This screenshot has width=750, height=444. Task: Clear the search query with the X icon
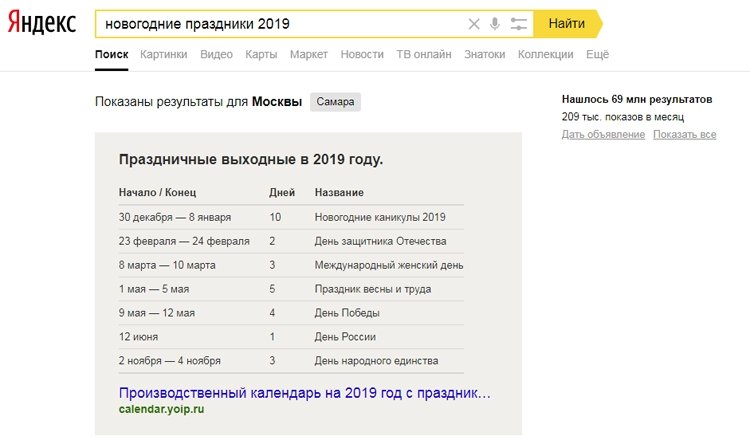click(x=474, y=24)
